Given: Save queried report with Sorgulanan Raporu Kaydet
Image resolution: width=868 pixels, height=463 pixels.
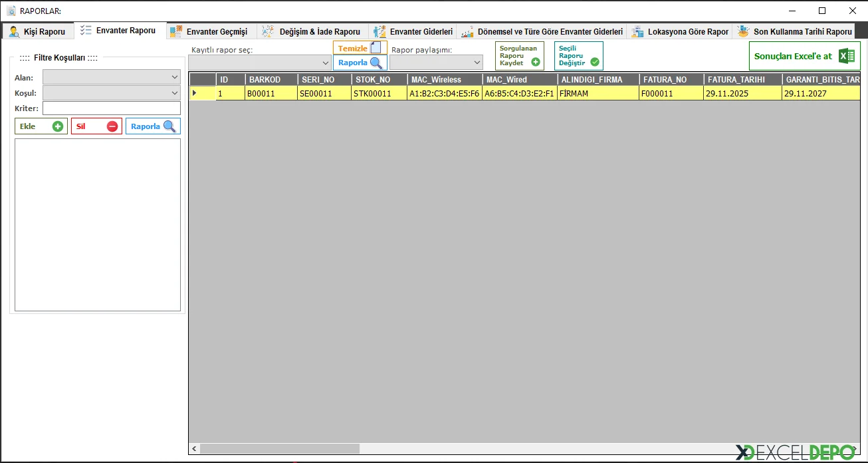Looking at the screenshot, I should pos(519,56).
